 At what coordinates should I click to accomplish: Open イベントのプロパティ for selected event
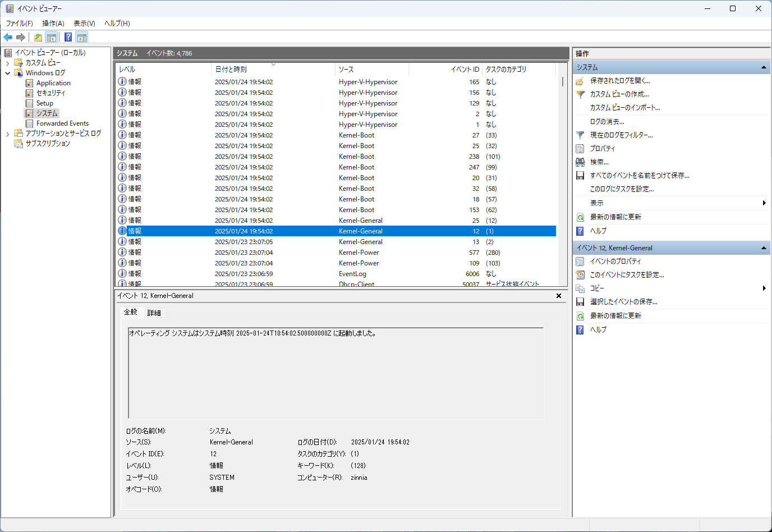[615, 262]
